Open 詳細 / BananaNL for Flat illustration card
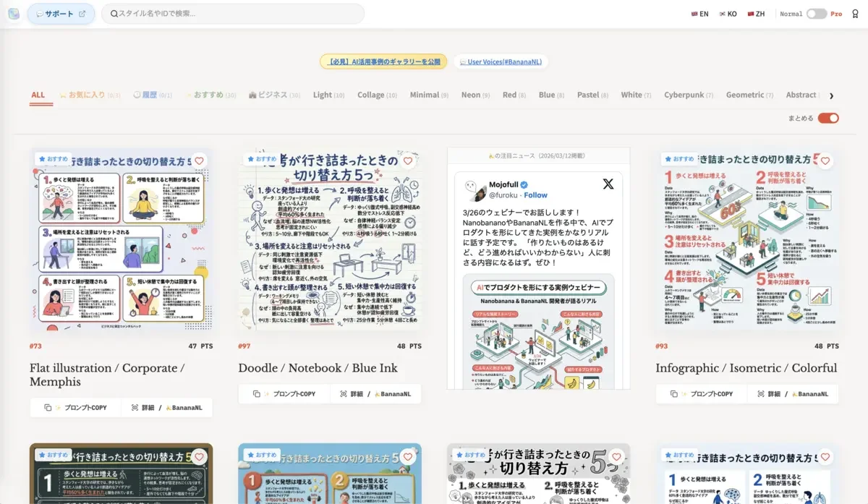The width and height of the screenshot is (868, 504). point(167,408)
